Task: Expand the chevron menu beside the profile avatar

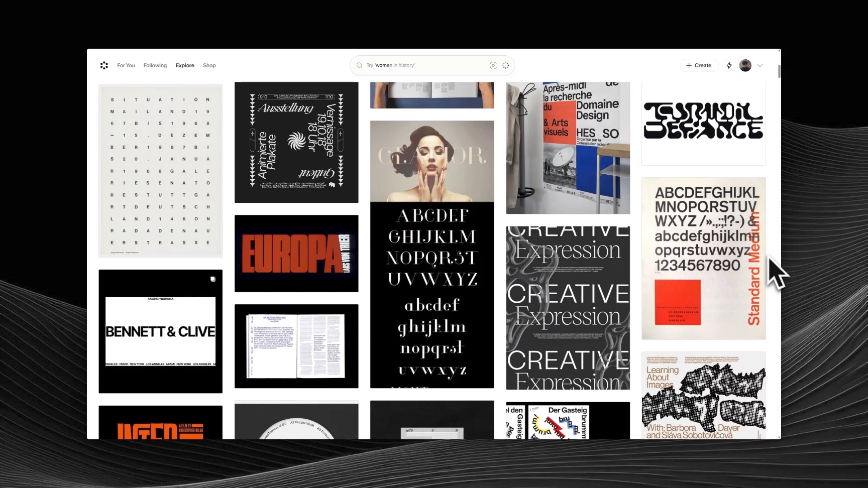Action: tap(760, 65)
